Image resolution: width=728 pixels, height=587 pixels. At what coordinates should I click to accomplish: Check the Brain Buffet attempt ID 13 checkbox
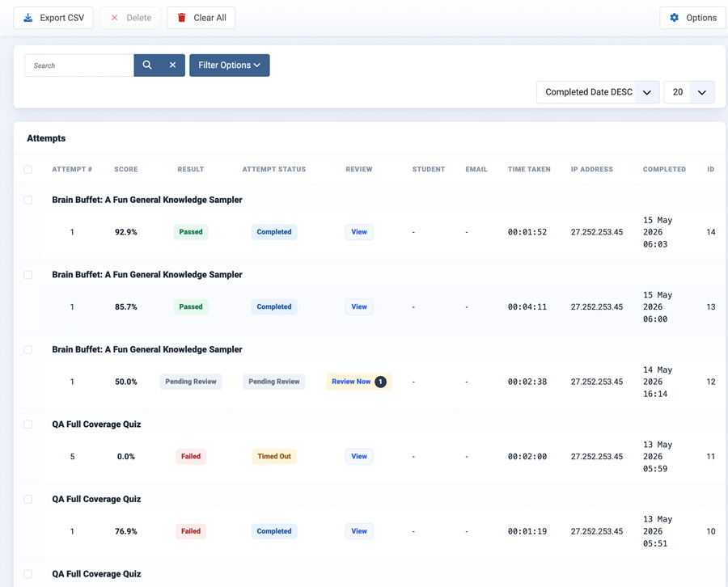tap(28, 275)
